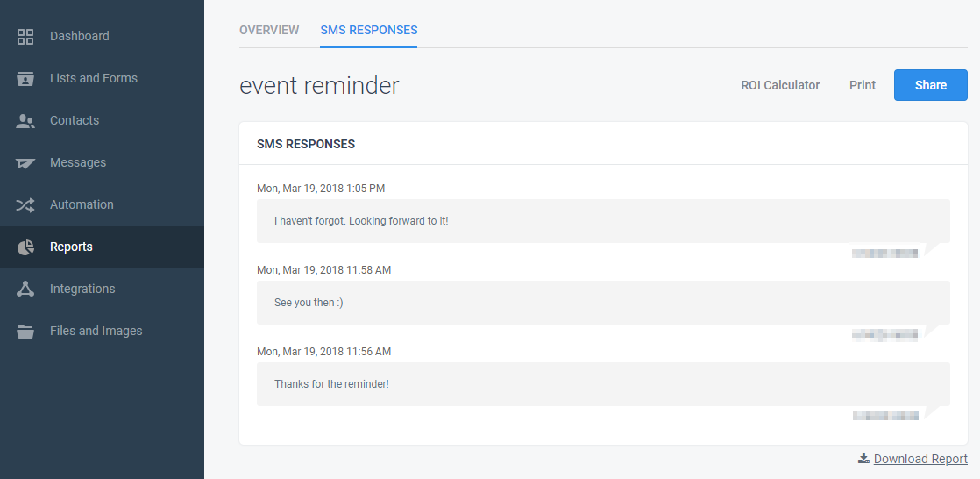Click the blue Share button
Screen dimensions: 980x479
[x=931, y=85]
